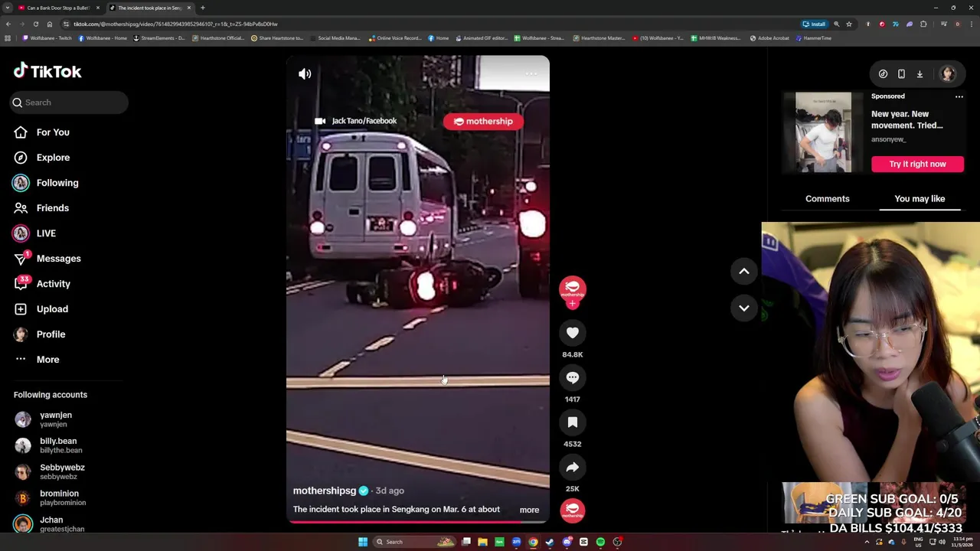Open Spotify from the taskbar
Viewport: 980px width, 551px height.
(x=600, y=542)
